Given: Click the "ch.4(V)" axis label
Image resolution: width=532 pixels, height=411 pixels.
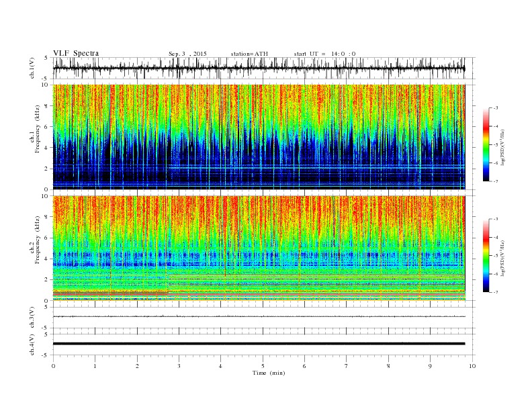Looking at the screenshot, I should click(x=32, y=345).
